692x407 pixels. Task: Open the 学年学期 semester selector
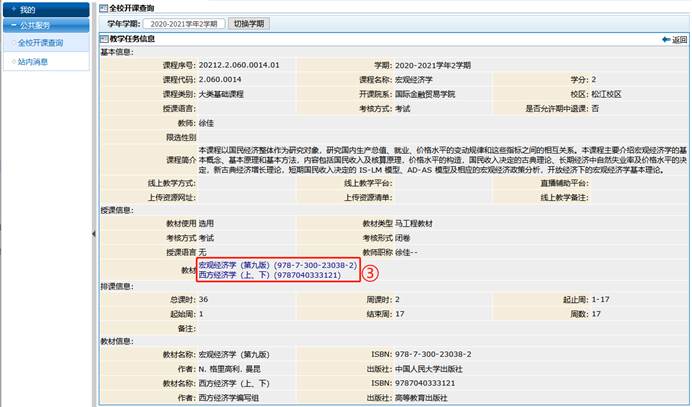[x=183, y=22]
